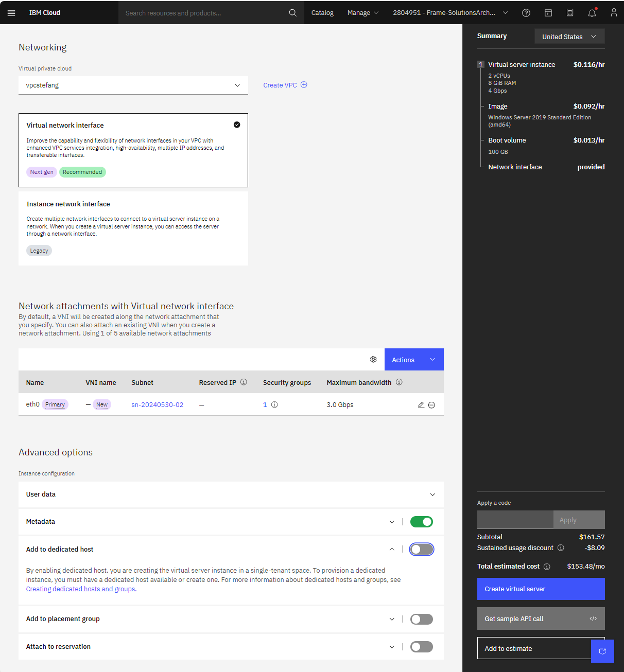Screen dimensions: 624x672
Task: Open the Catalog menu item
Action: pyautogui.click(x=322, y=12)
